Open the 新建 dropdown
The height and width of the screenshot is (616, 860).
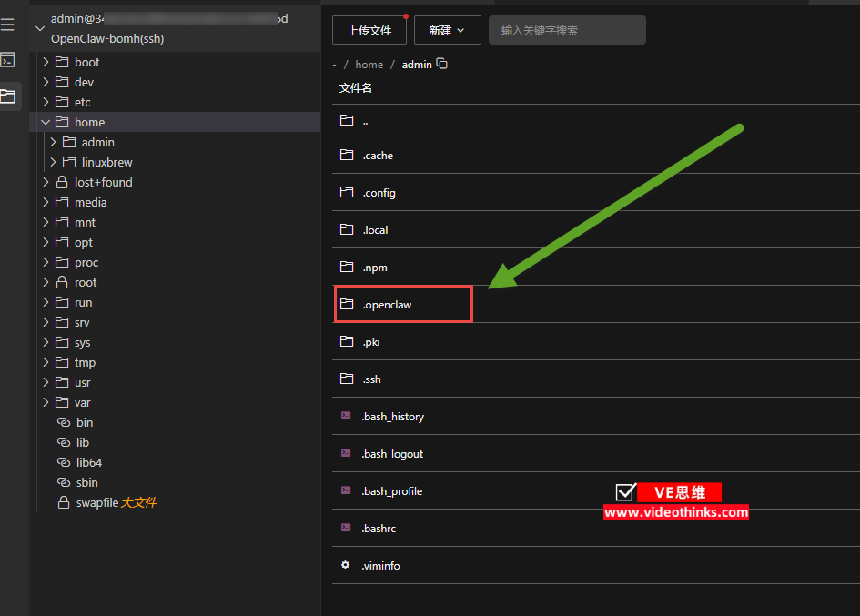point(447,29)
